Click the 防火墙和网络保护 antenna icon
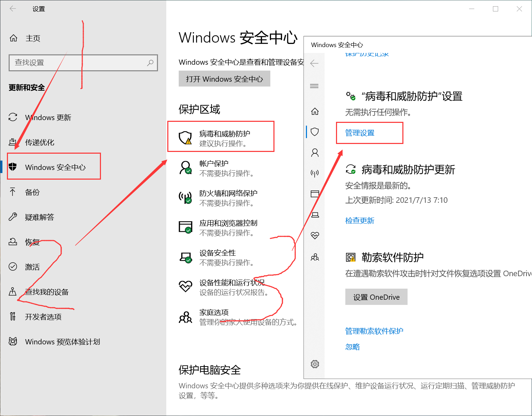Viewport: 532px width, 416px height. tap(185, 197)
